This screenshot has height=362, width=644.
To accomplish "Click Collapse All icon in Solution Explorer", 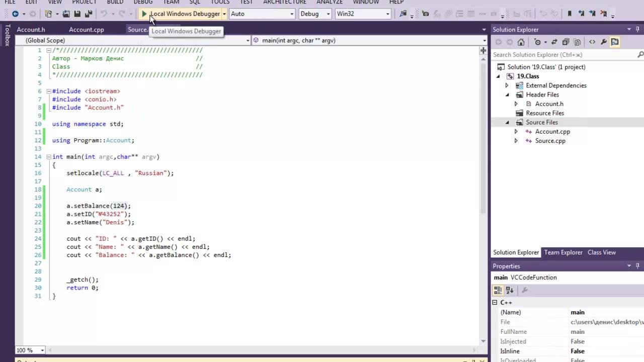I will tap(566, 42).
